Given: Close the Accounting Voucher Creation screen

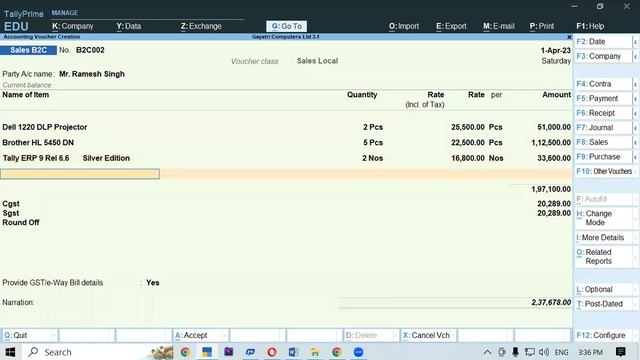Looking at the screenshot, I should tap(569, 37).
